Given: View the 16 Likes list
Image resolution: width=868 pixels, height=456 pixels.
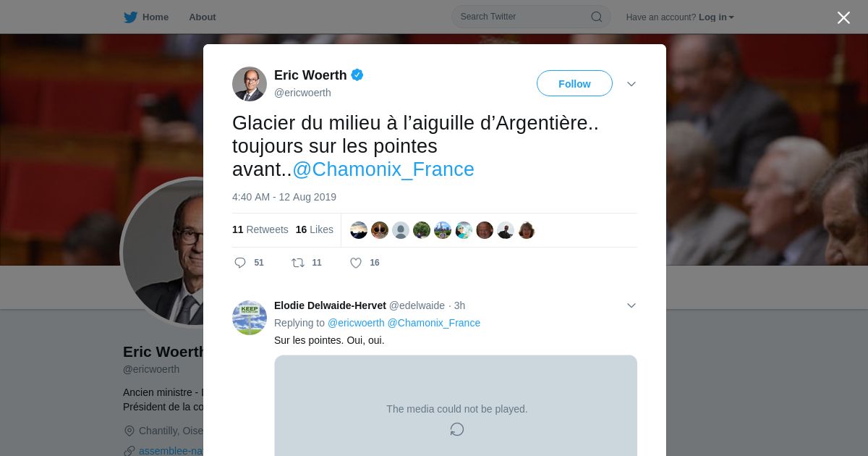Looking at the screenshot, I should point(315,229).
